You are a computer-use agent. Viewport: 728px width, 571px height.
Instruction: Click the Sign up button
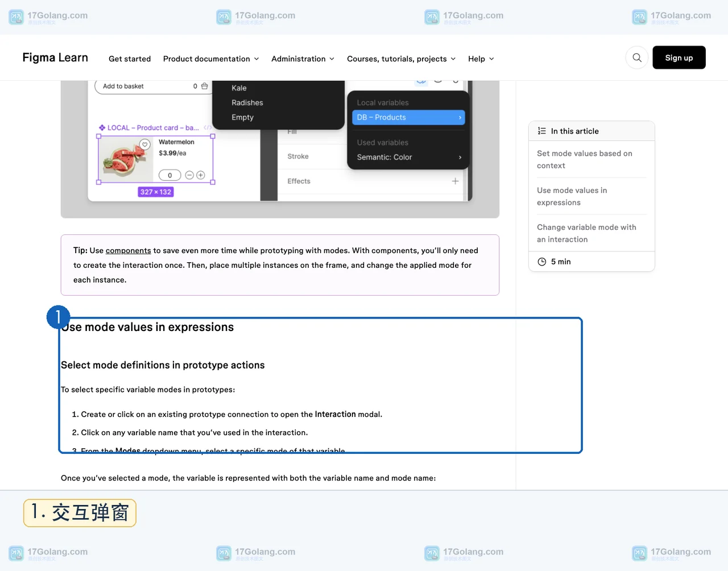point(679,57)
